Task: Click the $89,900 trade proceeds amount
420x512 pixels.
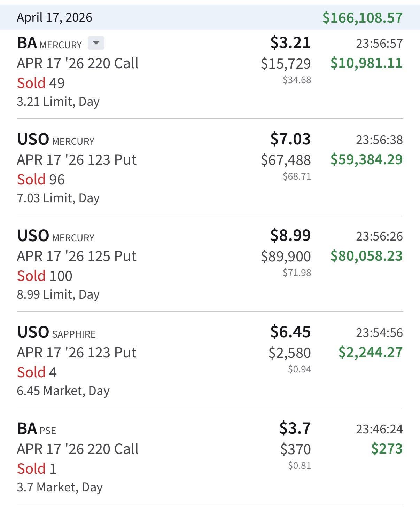Action: point(286,257)
